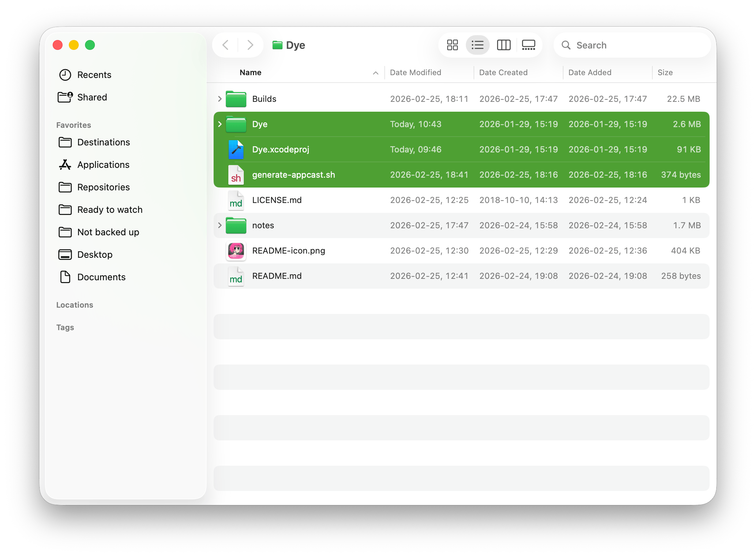Sort by Date Modified column
This screenshot has width=756, height=557.
(415, 73)
